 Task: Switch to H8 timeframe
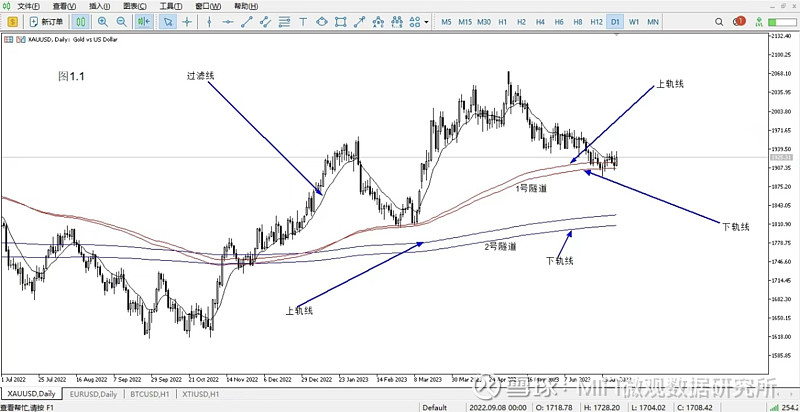[x=578, y=22]
